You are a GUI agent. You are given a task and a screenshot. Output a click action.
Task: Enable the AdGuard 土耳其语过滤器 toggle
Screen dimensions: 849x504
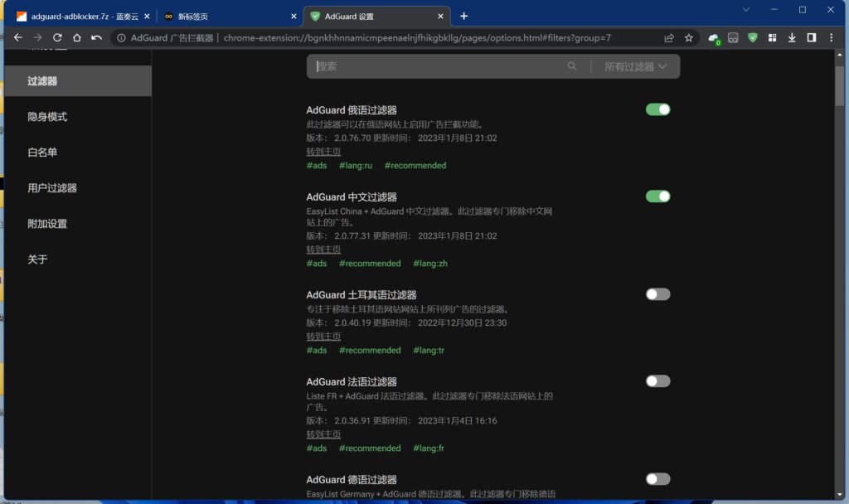(x=657, y=294)
